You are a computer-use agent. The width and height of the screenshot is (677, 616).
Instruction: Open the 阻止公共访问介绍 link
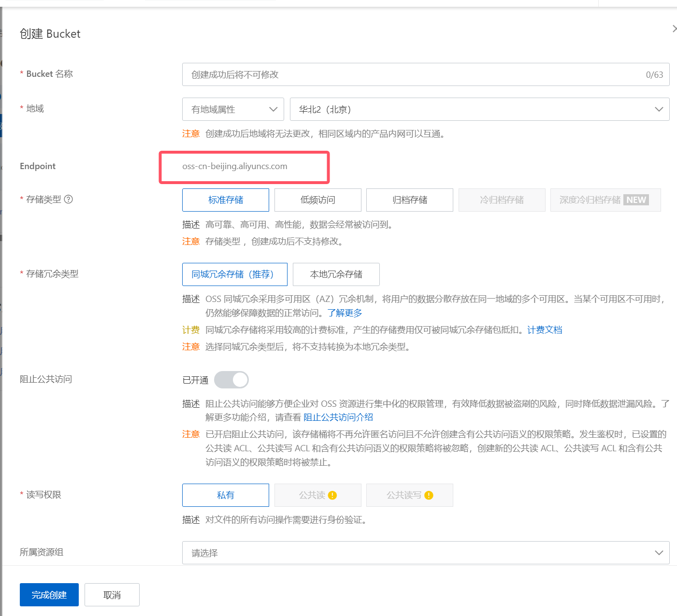(338, 417)
